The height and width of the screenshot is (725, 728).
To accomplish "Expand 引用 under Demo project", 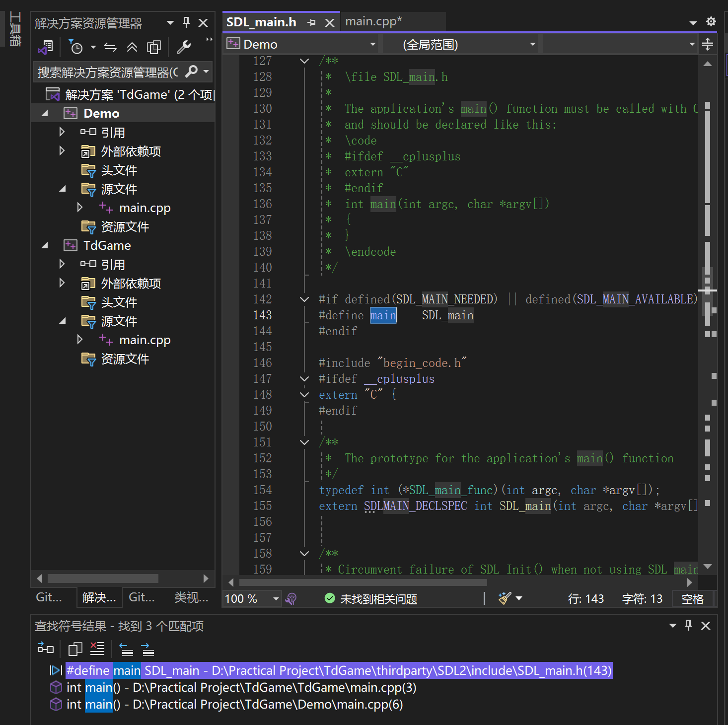I will click(62, 132).
